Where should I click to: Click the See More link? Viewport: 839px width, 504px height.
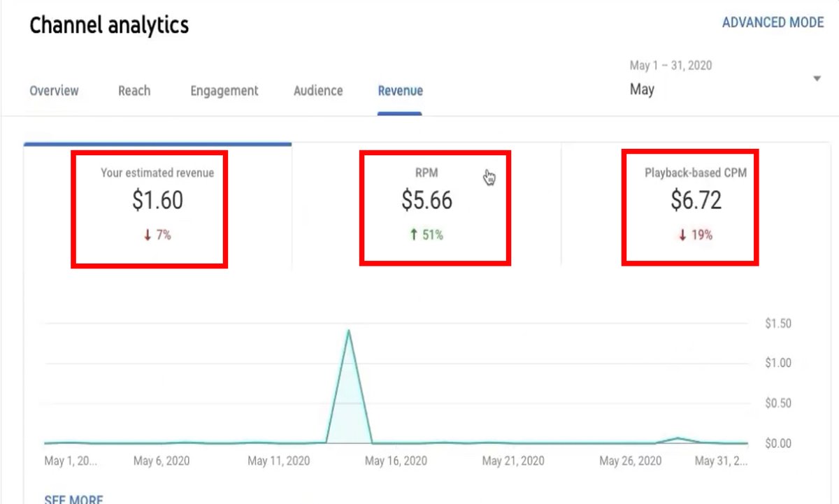73,498
